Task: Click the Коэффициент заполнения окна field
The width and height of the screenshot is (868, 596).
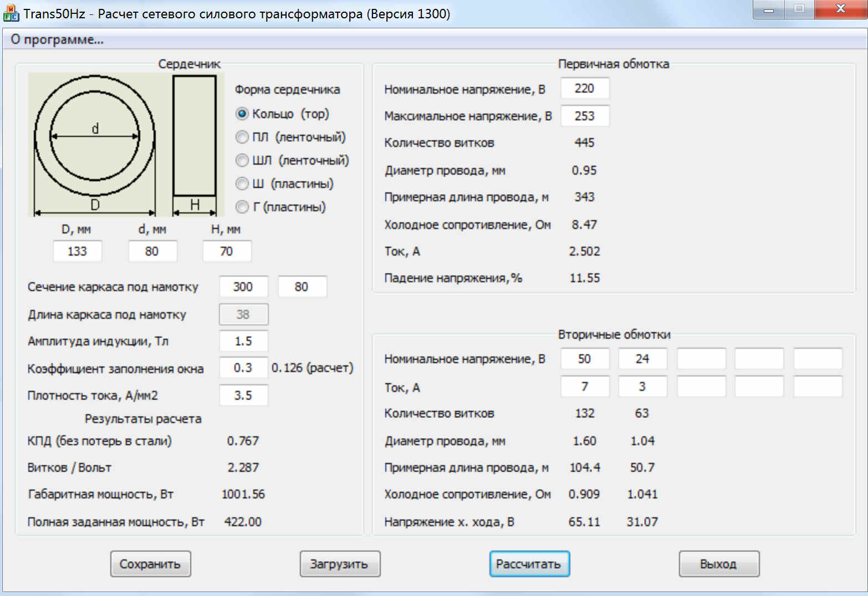Action: click(x=243, y=368)
